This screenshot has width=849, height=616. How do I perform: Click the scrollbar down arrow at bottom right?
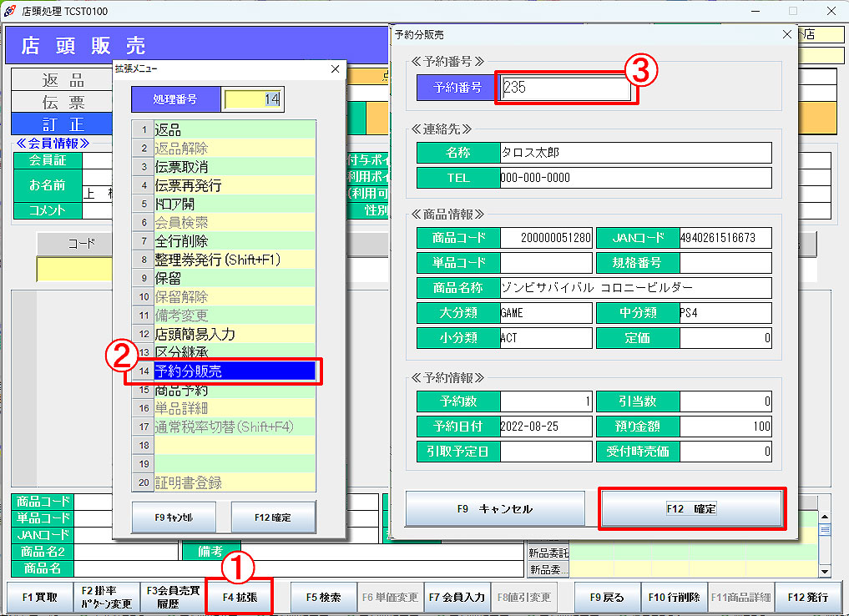click(x=825, y=571)
